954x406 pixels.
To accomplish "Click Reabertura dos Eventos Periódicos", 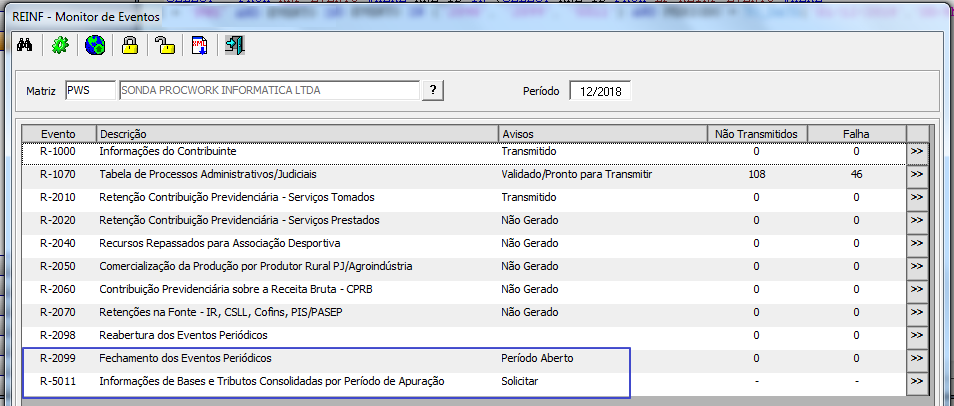I will click(183, 335).
